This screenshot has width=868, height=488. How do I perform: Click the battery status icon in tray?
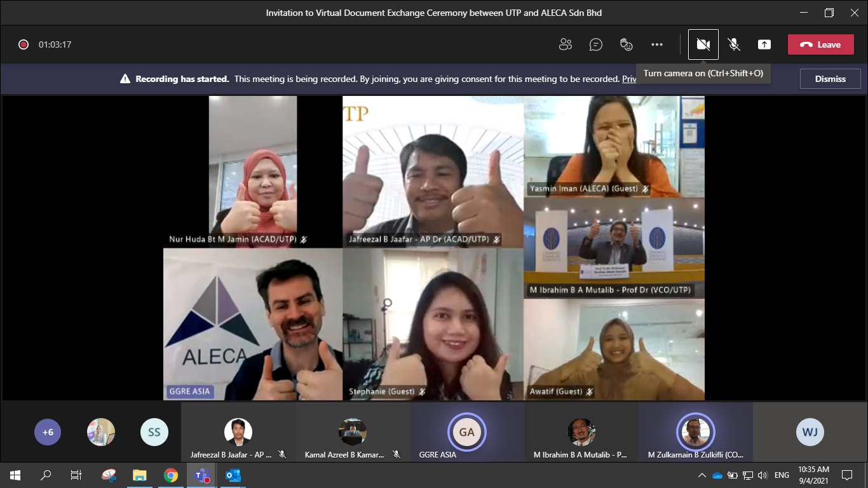(733, 475)
